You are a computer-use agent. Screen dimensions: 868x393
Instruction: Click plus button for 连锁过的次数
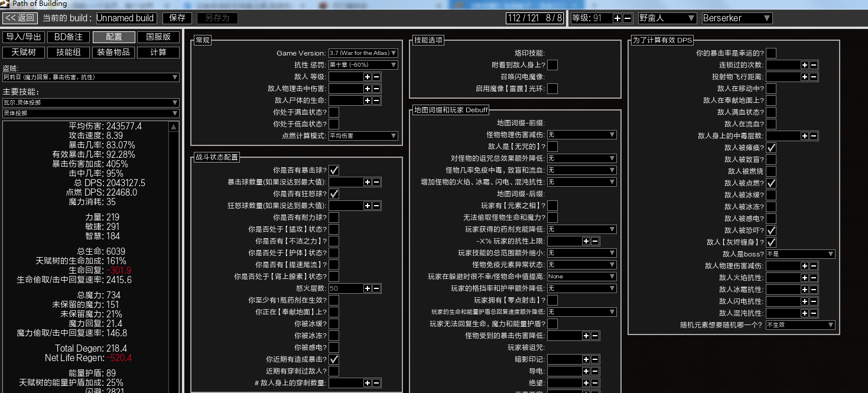point(804,65)
